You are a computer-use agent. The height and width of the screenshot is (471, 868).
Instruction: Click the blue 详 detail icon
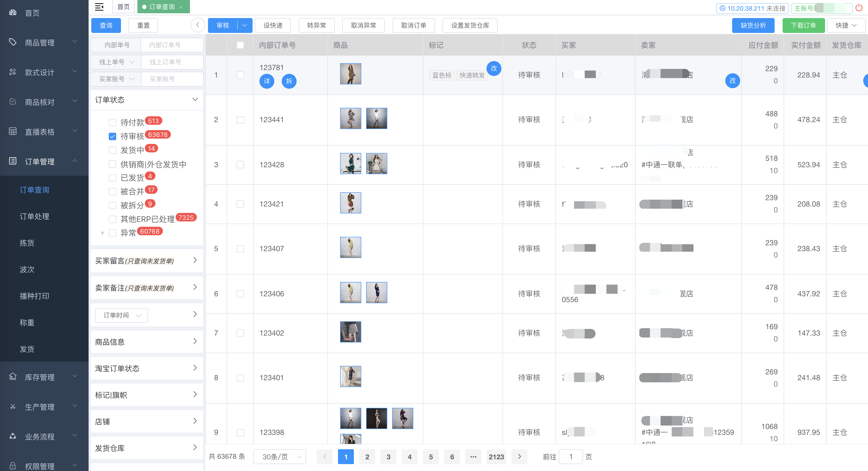point(267,81)
